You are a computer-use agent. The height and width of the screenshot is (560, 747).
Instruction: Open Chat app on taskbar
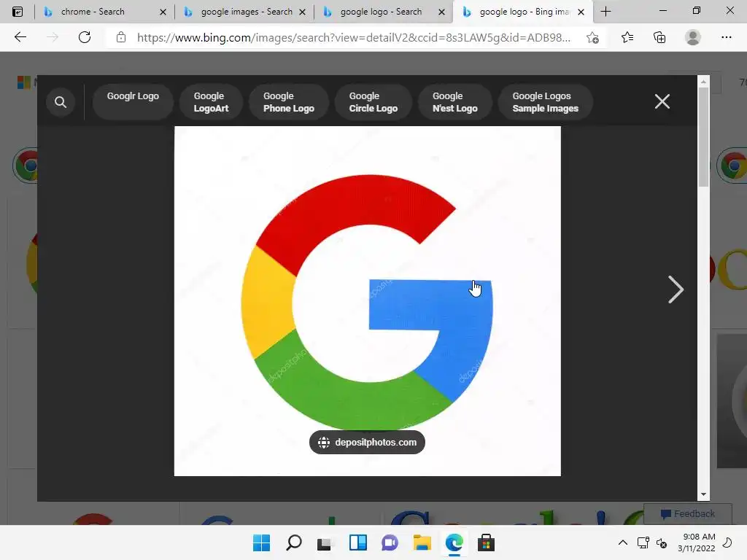[390, 542]
